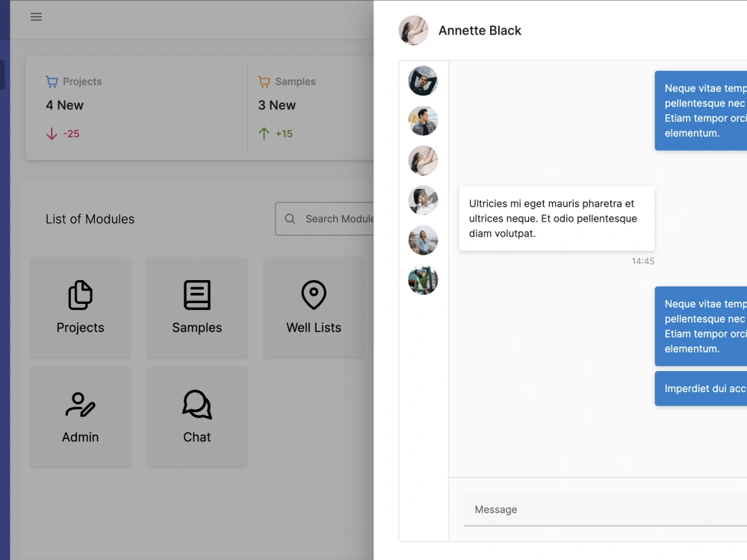The height and width of the screenshot is (560, 747).
Task: Click Annette Black's header avatar
Action: 414,31
